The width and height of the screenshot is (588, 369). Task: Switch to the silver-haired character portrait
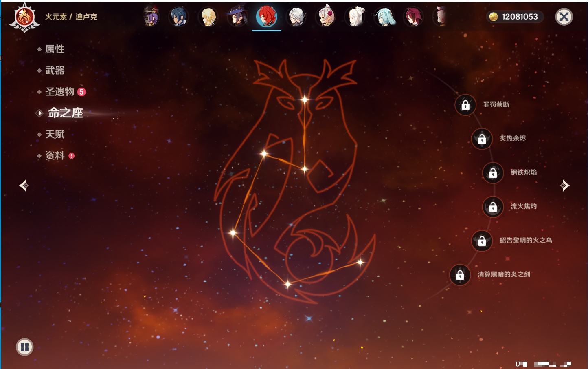(x=296, y=17)
